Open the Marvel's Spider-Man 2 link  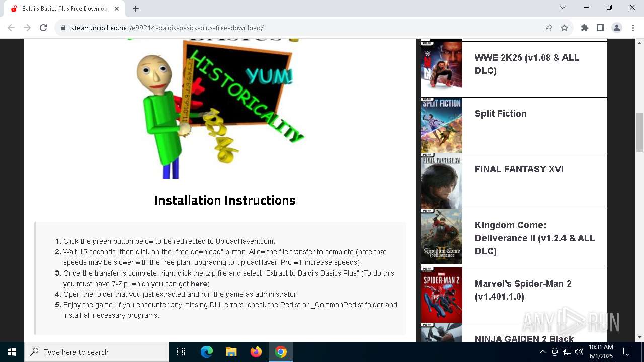click(523, 290)
